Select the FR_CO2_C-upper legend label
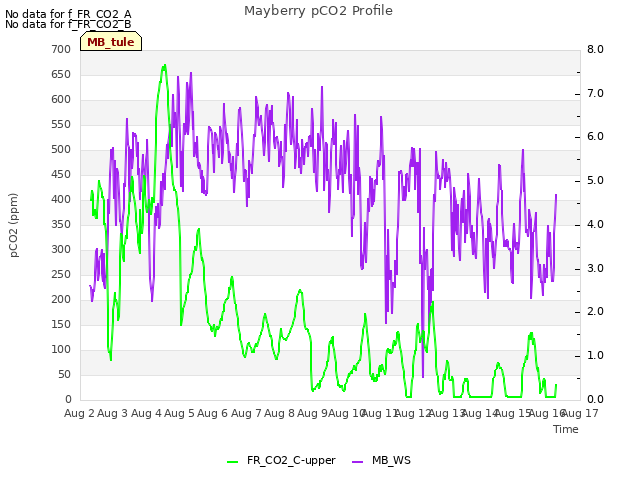The width and height of the screenshot is (640, 480). pos(291,460)
